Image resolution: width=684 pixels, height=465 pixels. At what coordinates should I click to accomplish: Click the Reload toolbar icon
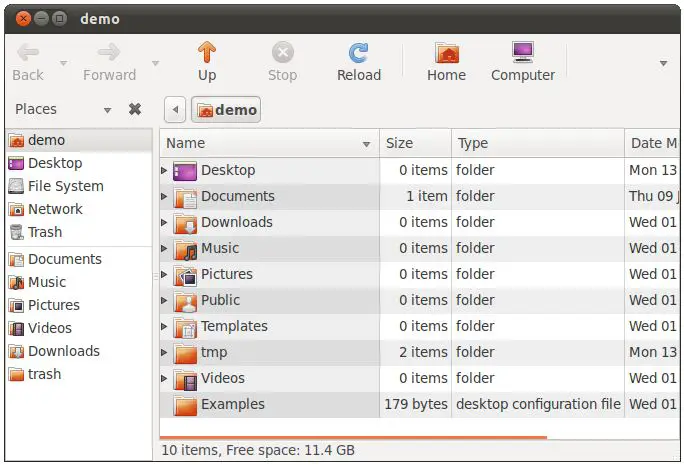click(x=358, y=53)
